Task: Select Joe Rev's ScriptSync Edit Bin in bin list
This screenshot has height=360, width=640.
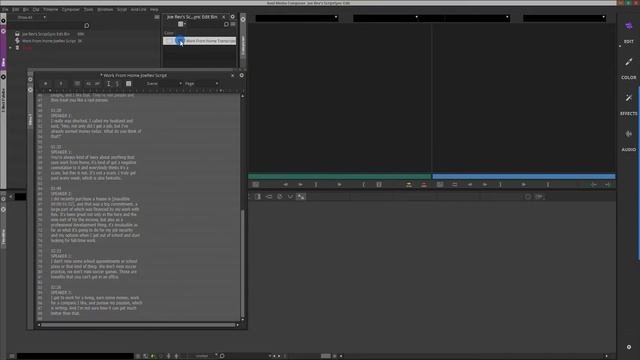Action: tap(46, 34)
